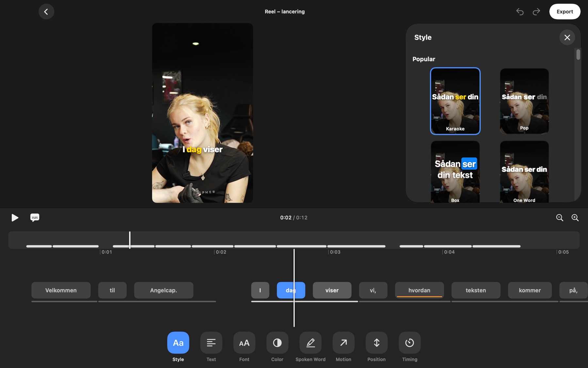Select the word chip 'kommer'
The image size is (588, 368).
[530, 290]
